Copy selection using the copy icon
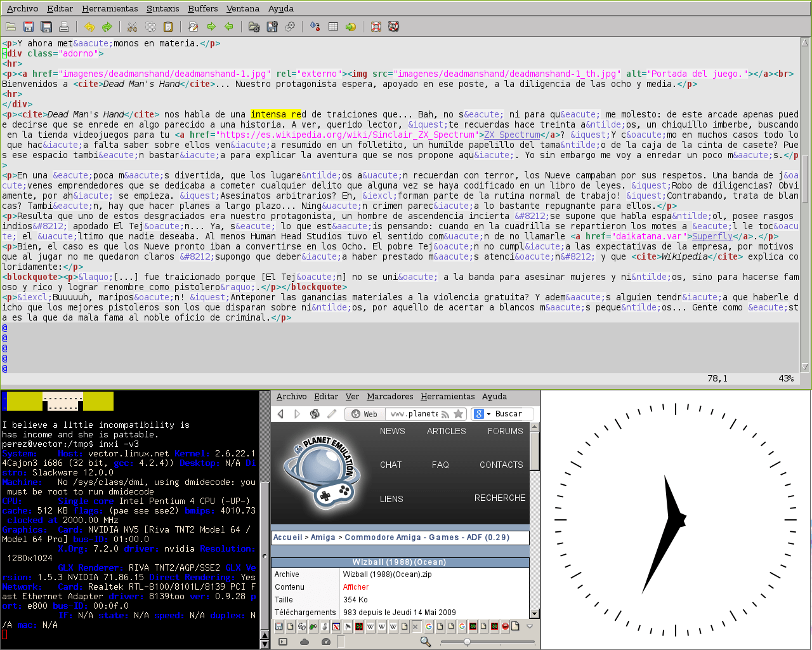812x650 pixels. [x=150, y=27]
